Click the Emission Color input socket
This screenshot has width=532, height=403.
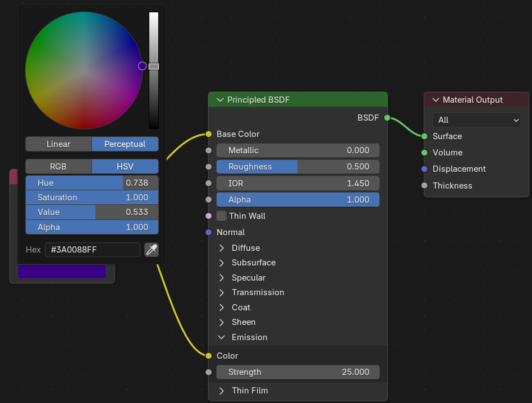point(209,355)
